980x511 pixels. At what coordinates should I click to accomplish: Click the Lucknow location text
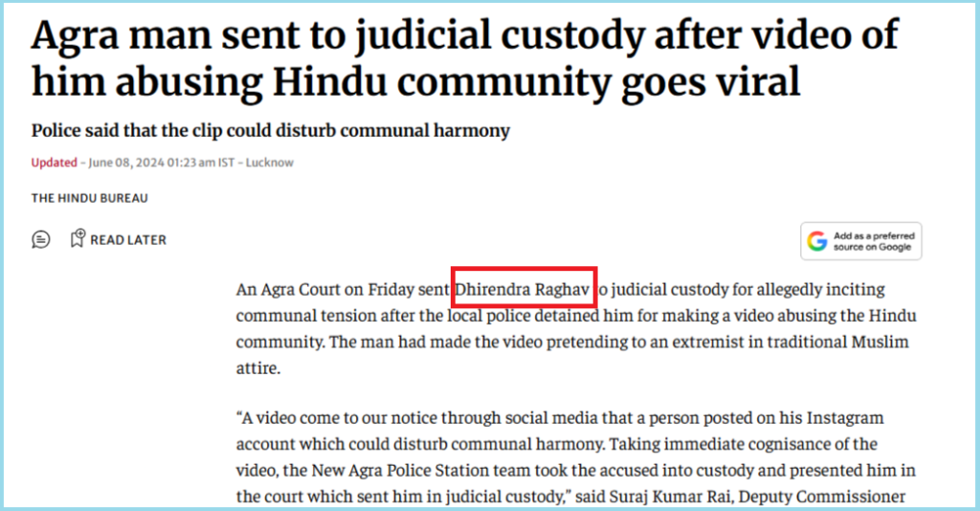point(269,163)
